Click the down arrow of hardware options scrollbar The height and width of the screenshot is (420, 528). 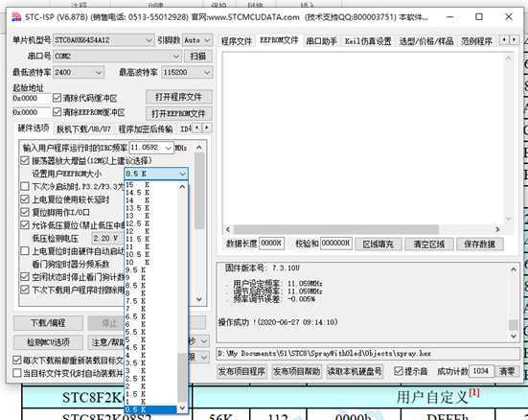199,299
